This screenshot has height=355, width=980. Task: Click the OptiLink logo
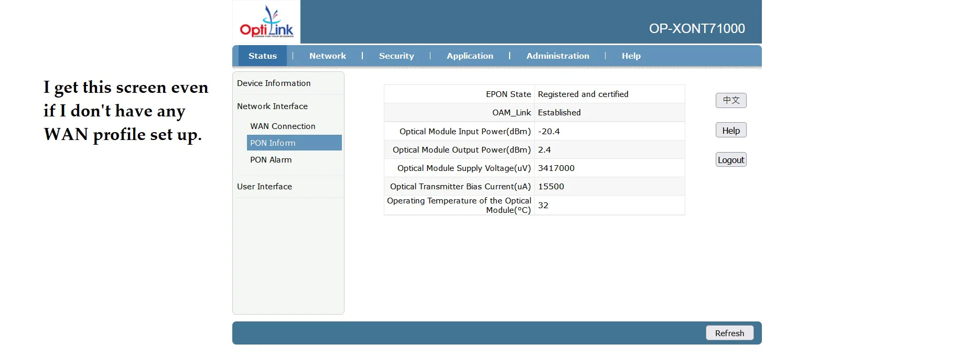tap(266, 22)
